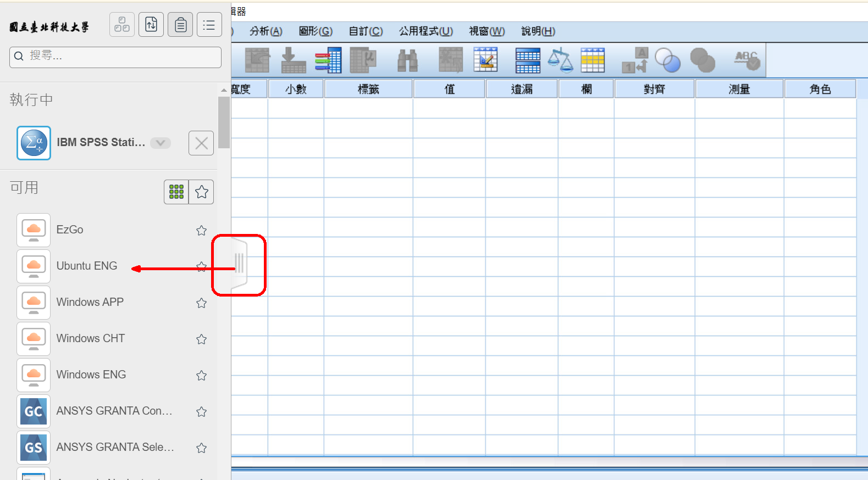Toggle favorite star for Windows CHT
The width and height of the screenshot is (868, 480).
pos(202,339)
